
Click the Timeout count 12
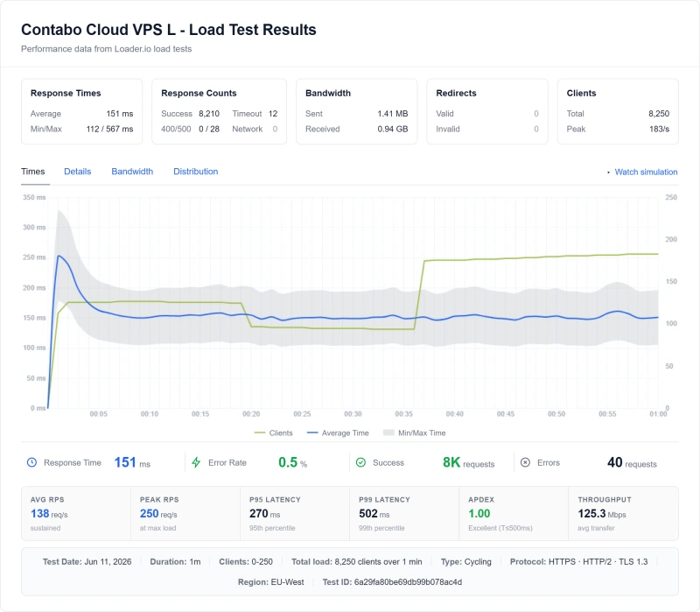273,114
